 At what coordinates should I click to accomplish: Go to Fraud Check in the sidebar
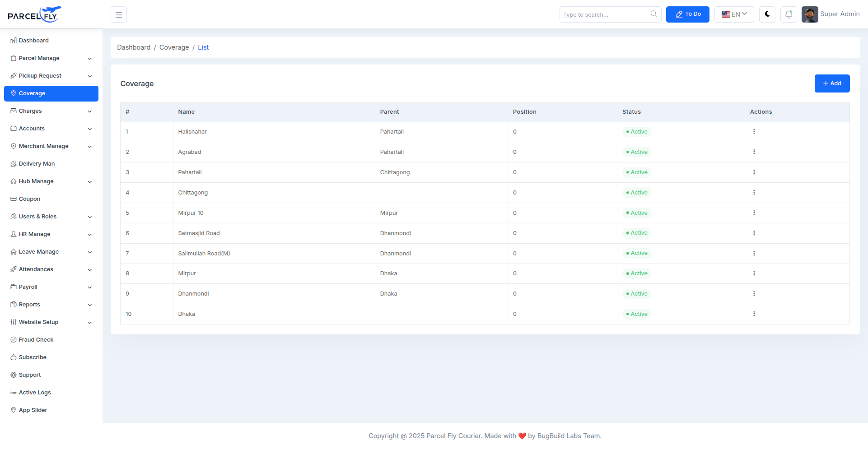click(x=36, y=340)
